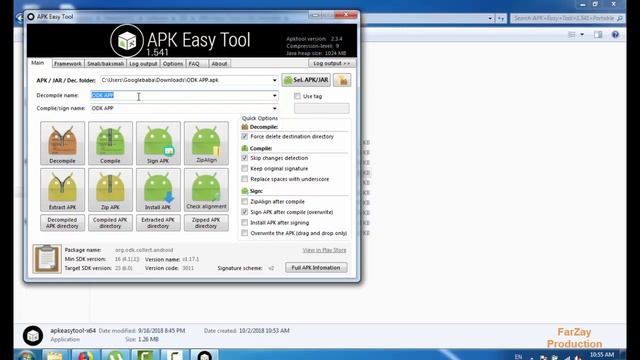Switch to the FAQ tab
This screenshot has height=360, width=640.
(195, 64)
